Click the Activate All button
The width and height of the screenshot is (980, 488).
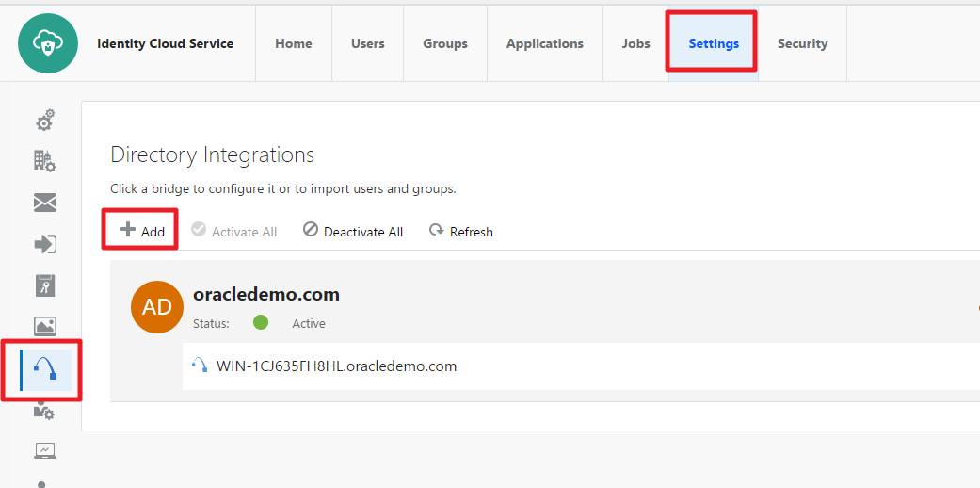tap(233, 231)
